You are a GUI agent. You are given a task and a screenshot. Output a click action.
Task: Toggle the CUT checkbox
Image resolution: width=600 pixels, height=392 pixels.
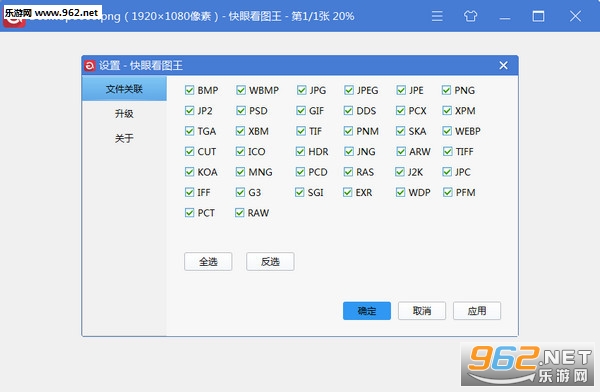[189, 151]
